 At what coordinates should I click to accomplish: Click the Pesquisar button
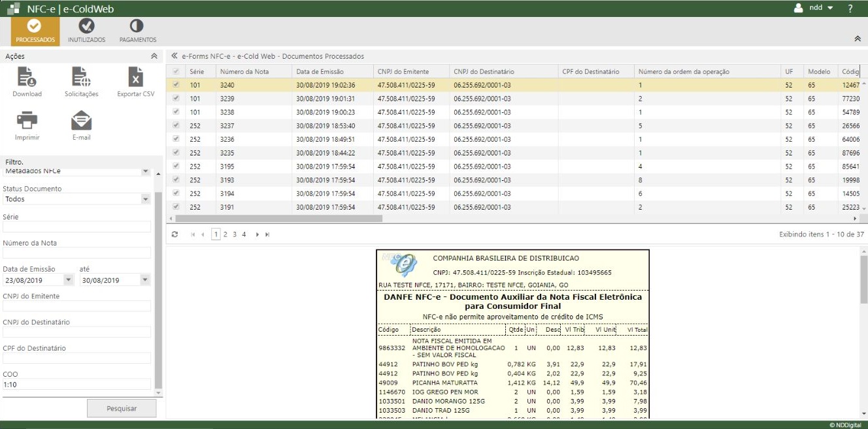122,408
